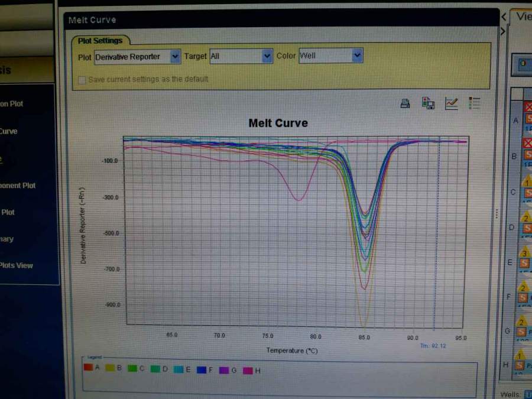Click the omitted well icon in row B
532x399 pixels.
(528, 143)
